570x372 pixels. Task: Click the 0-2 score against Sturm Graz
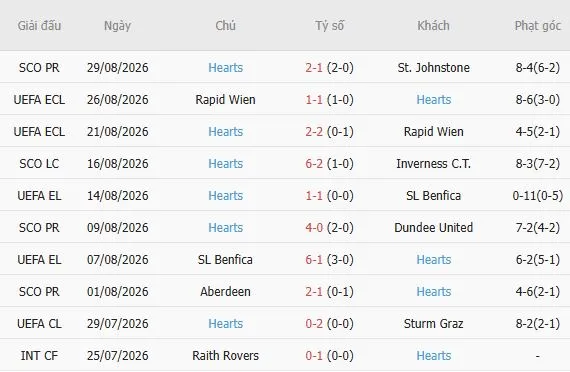click(314, 324)
